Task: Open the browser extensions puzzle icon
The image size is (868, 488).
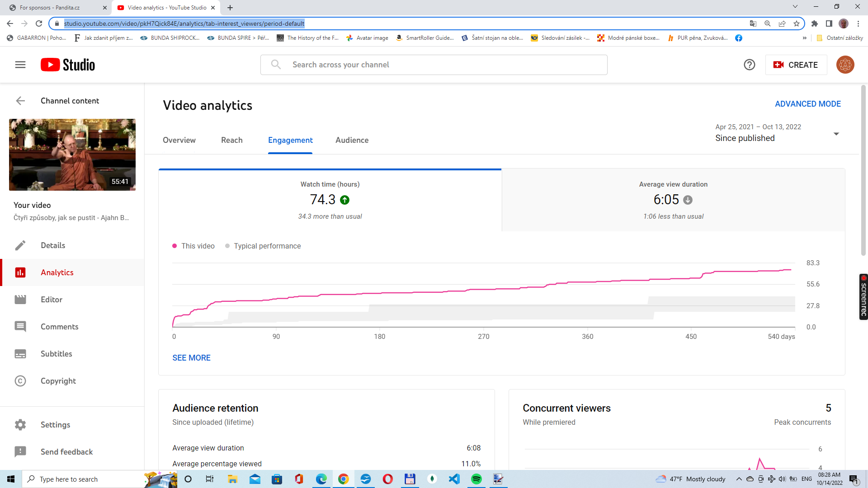Action: (815, 23)
